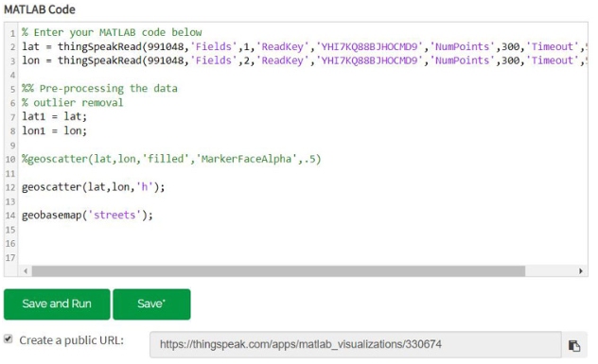The width and height of the screenshot is (598, 364).
Task: Place cursor on geoscatter(lat,lon,'h') line
Action: tap(94, 187)
